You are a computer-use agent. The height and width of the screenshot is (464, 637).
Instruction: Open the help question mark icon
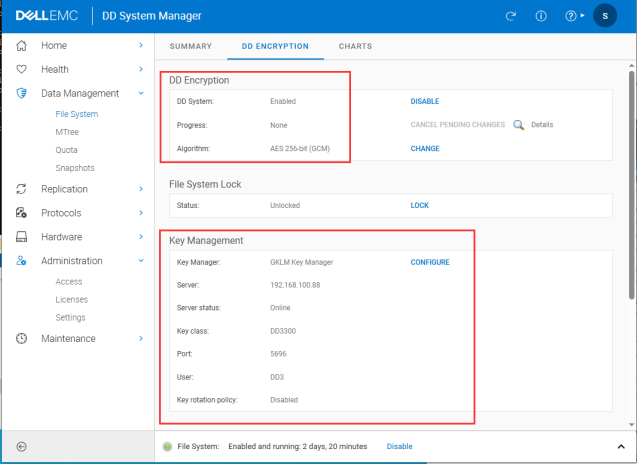pos(571,16)
